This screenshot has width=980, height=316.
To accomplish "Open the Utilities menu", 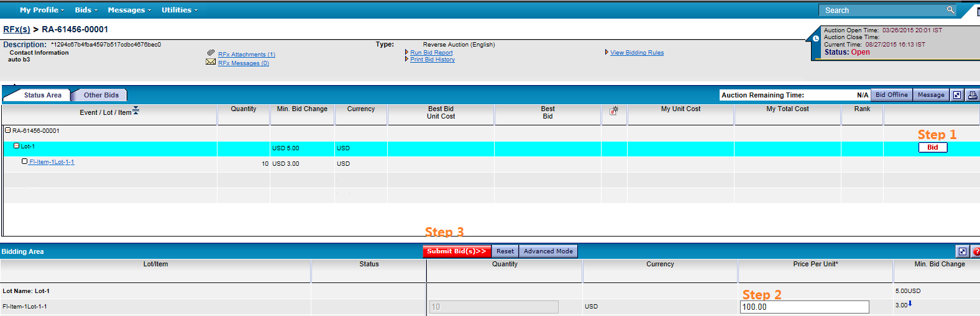I will 180,10.
